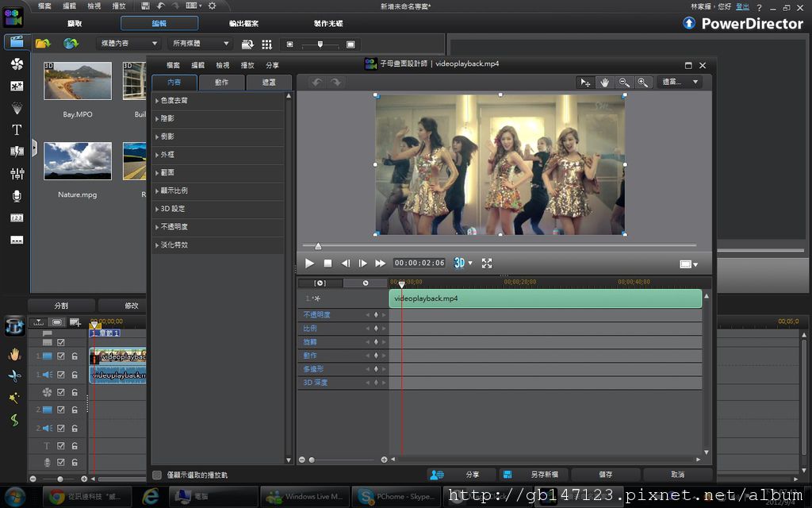
Task: Click the green Magic Style icon
Action: (x=14, y=420)
